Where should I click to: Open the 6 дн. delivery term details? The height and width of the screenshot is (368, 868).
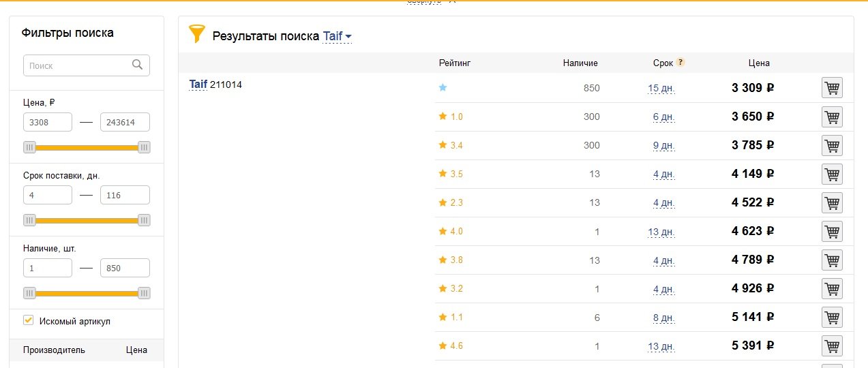click(x=663, y=117)
